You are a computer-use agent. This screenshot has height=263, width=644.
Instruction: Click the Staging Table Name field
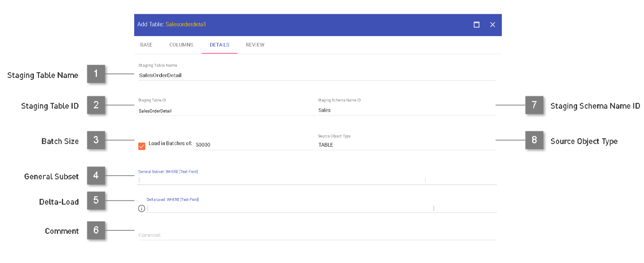point(316,75)
